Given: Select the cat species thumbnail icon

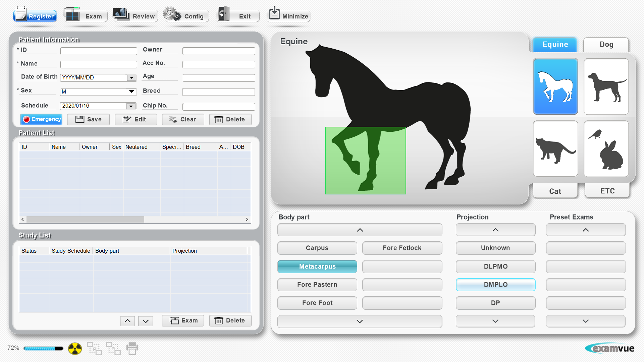Looking at the screenshot, I should click(555, 149).
